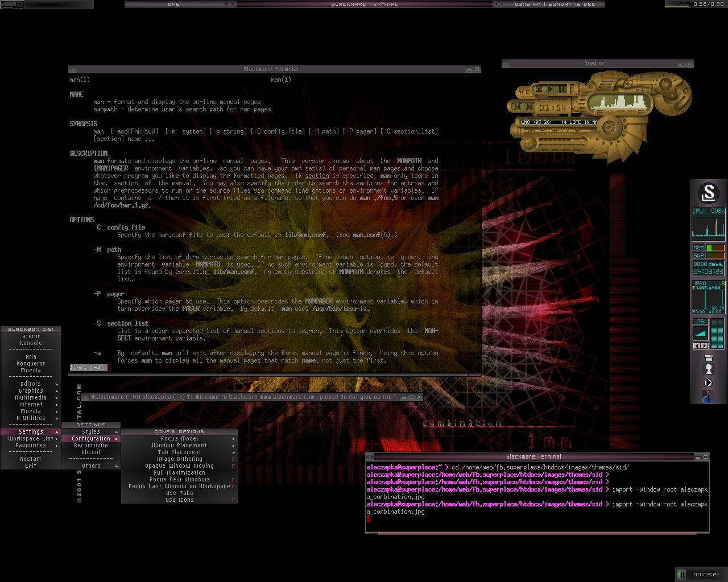
Task: Launch konsole from the Slackbox menu
Action: [x=31, y=343]
